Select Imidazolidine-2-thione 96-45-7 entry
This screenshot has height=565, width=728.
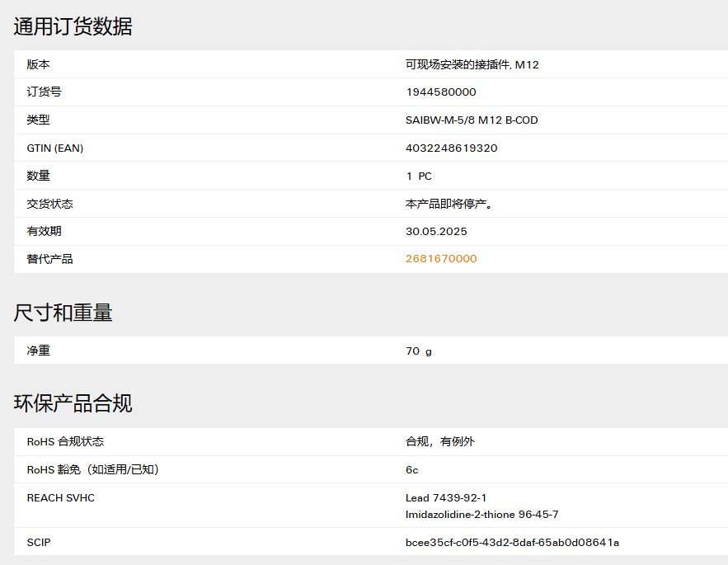[482, 515]
